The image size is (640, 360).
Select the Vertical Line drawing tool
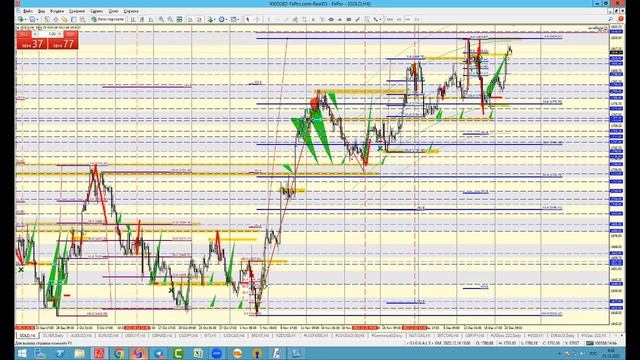[269, 19]
